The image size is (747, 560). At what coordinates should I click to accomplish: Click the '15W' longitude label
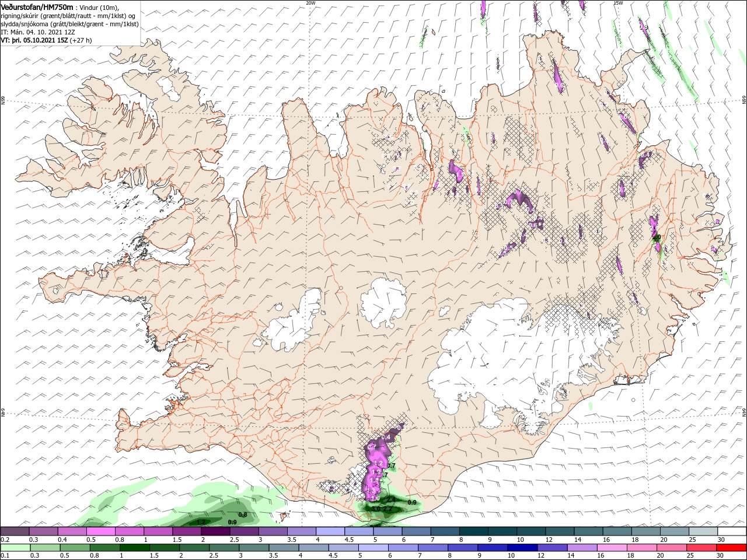(x=618, y=2)
